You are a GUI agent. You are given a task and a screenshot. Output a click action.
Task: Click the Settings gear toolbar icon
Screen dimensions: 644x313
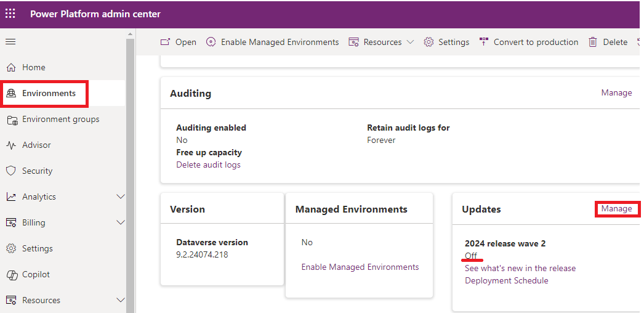coord(429,42)
